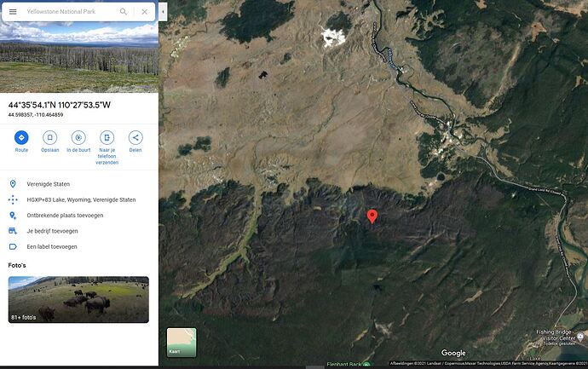
Task: Send to phone via Naar je telefoon
Action: click(107, 137)
